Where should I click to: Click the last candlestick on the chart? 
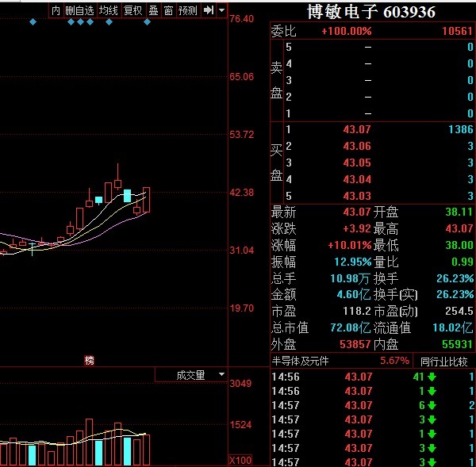click(x=146, y=200)
